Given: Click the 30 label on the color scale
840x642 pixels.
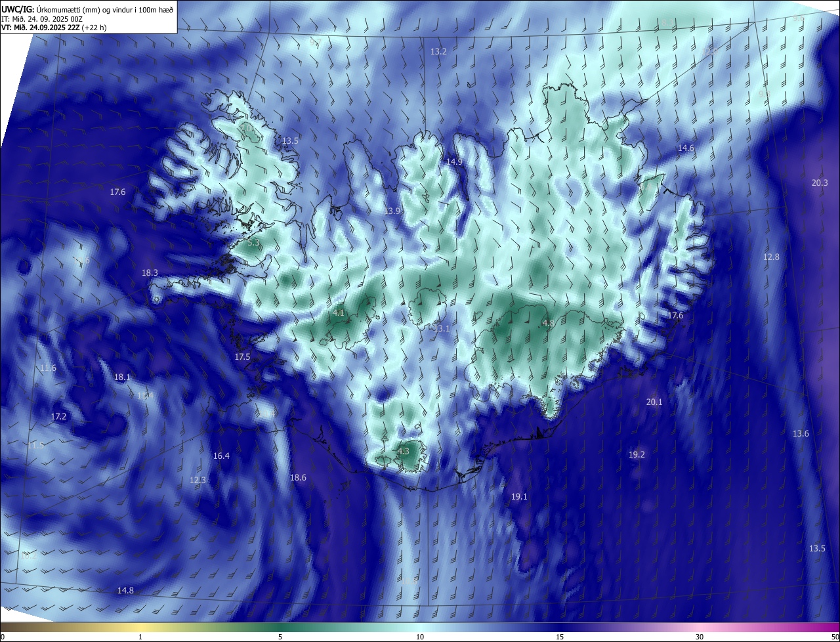Looking at the screenshot, I should tap(700, 637).
